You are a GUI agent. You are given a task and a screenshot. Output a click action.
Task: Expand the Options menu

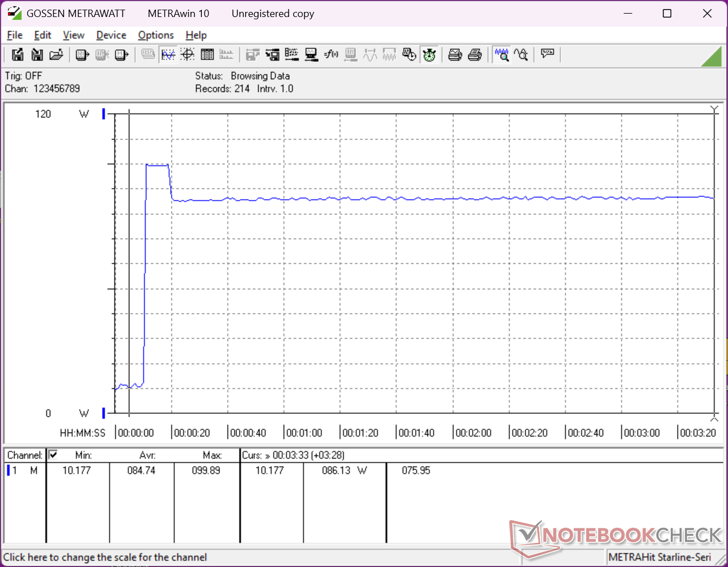[156, 35]
